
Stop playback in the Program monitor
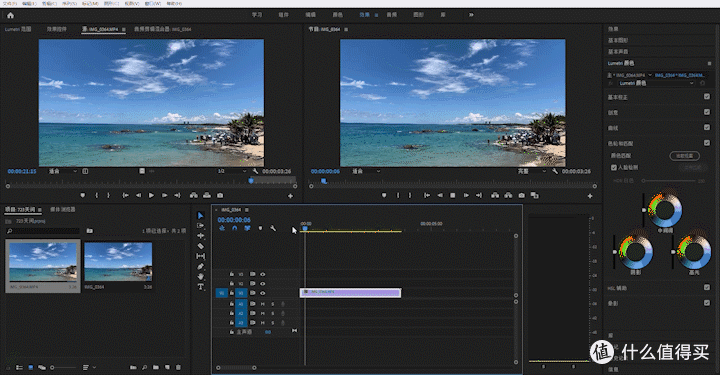pyautogui.click(x=453, y=196)
